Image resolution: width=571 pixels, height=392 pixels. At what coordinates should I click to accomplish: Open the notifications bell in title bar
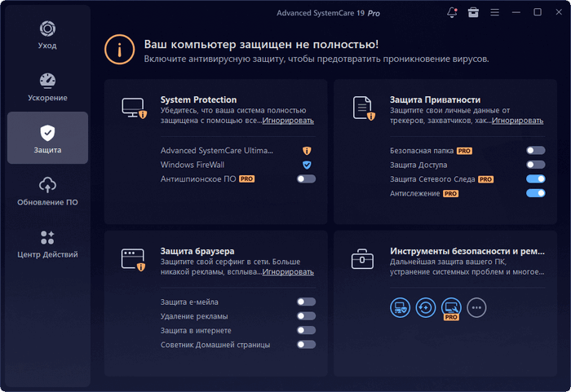453,13
